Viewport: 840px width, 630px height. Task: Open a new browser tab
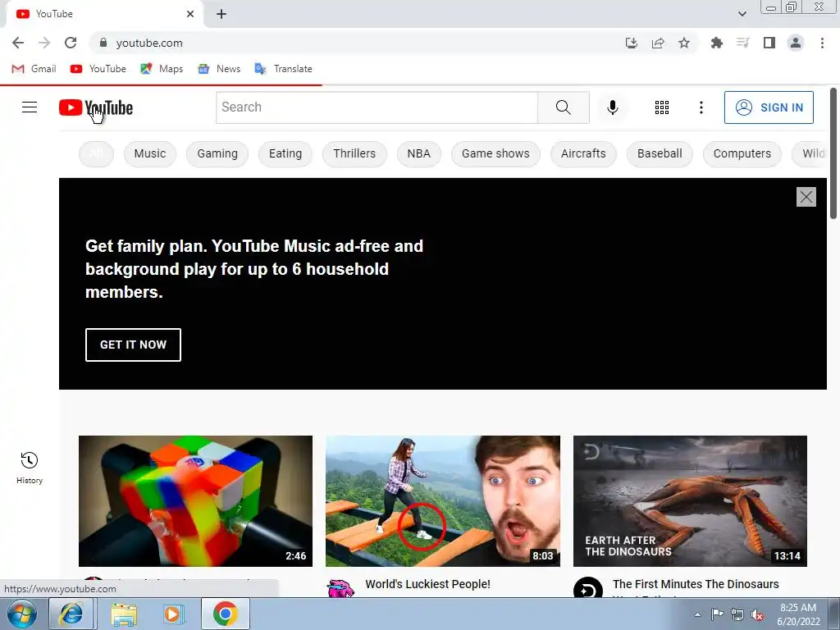pyautogui.click(x=221, y=14)
